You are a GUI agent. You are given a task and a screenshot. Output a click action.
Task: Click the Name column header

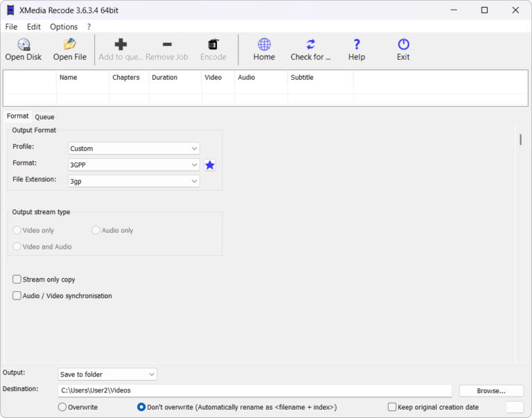83,78
